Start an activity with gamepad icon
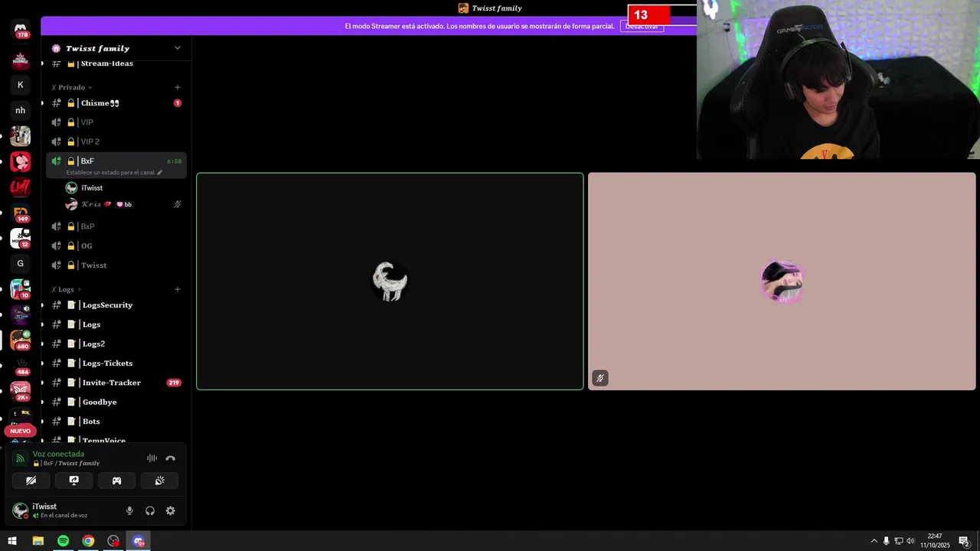980x551 pixels. tap(117, 481)
